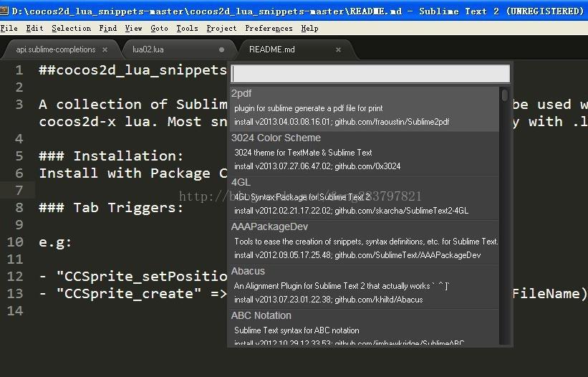588x377 pixels.
Task: Close the api.sublime-completions tab
Action: [x=105, y=49]
